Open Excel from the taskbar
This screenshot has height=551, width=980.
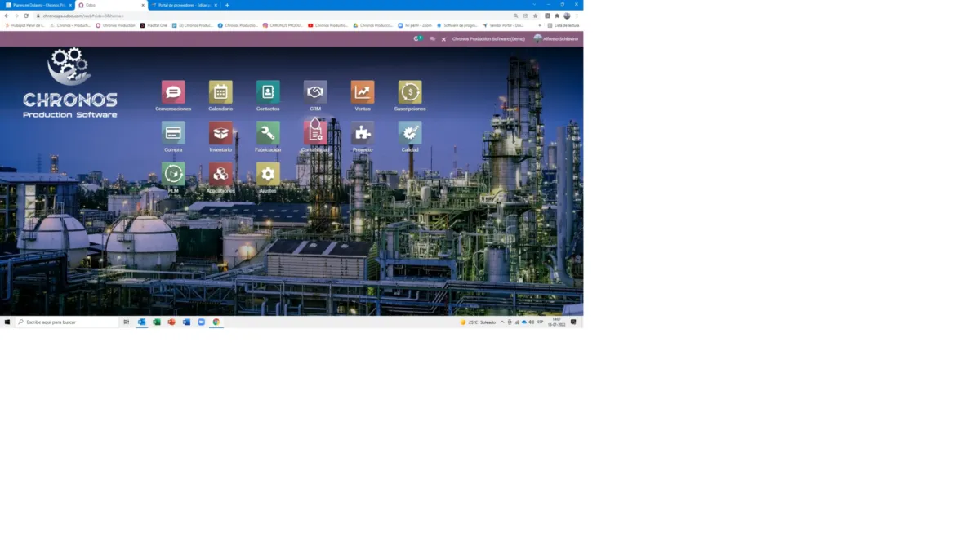pyautogui.click(x=157, y=322)
